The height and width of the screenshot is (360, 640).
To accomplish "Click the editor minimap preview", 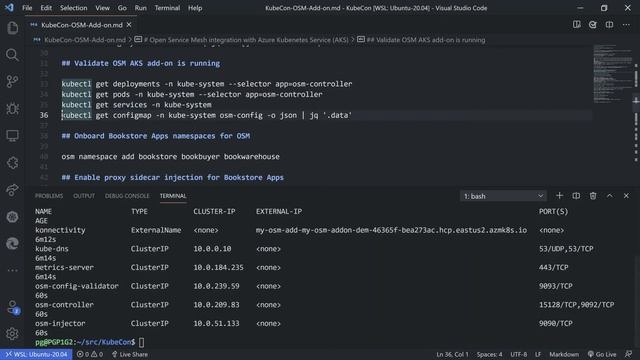I will click(x=612, y=73).
